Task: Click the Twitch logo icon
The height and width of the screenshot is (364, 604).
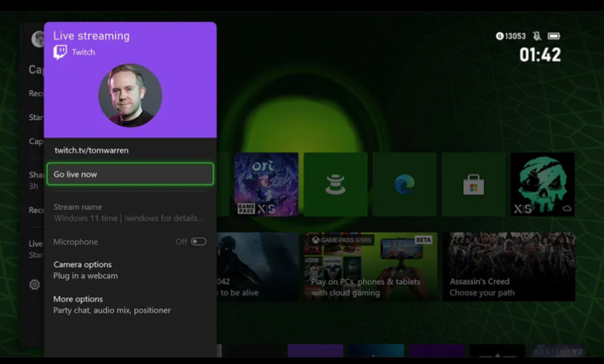Action: pyautogui.click(x=60, y=52)
